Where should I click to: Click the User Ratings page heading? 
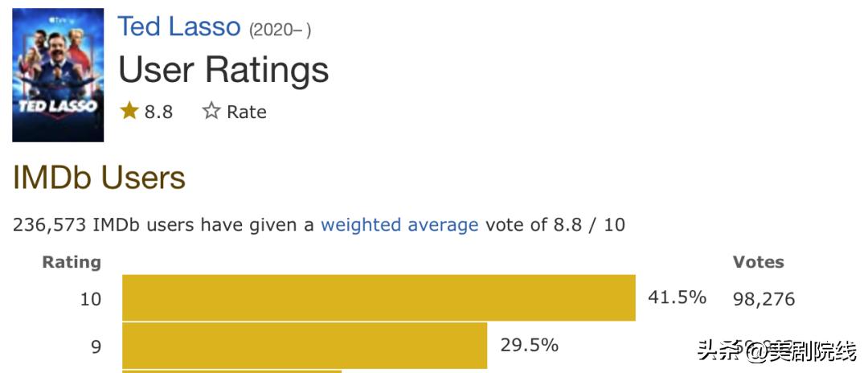[x=223, y=70]
